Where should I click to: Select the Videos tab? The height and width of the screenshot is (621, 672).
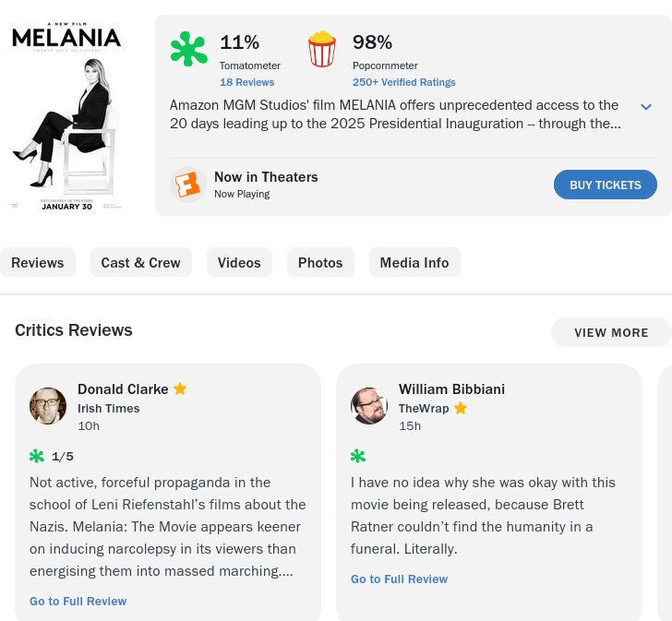tap(239, 263)
